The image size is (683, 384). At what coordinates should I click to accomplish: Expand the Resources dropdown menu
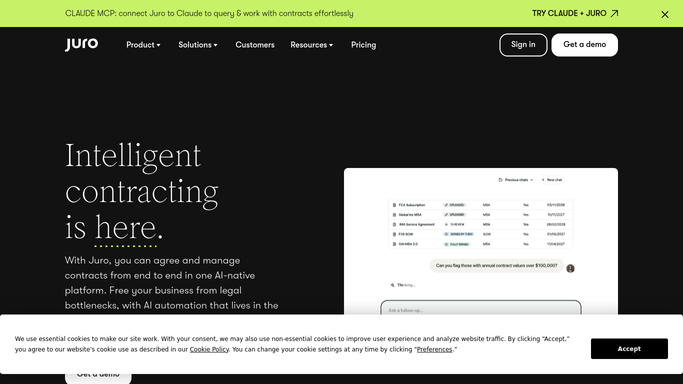[x=311, y=45]
